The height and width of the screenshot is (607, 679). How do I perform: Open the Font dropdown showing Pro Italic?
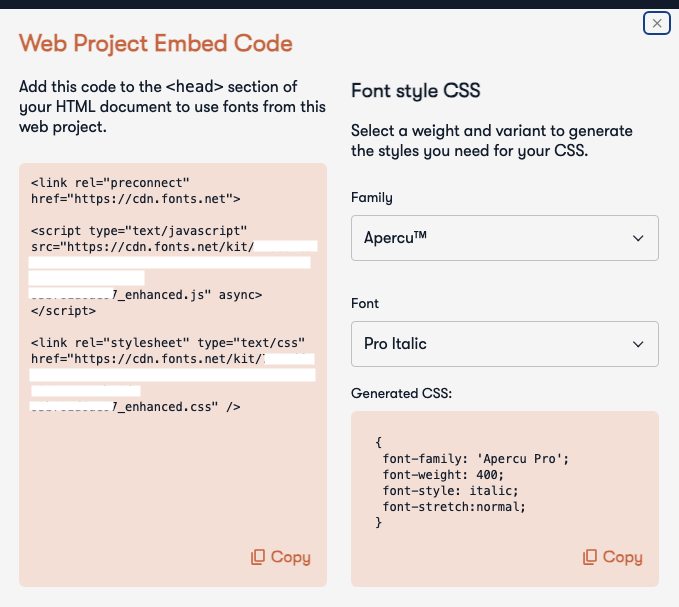point(504,344)
